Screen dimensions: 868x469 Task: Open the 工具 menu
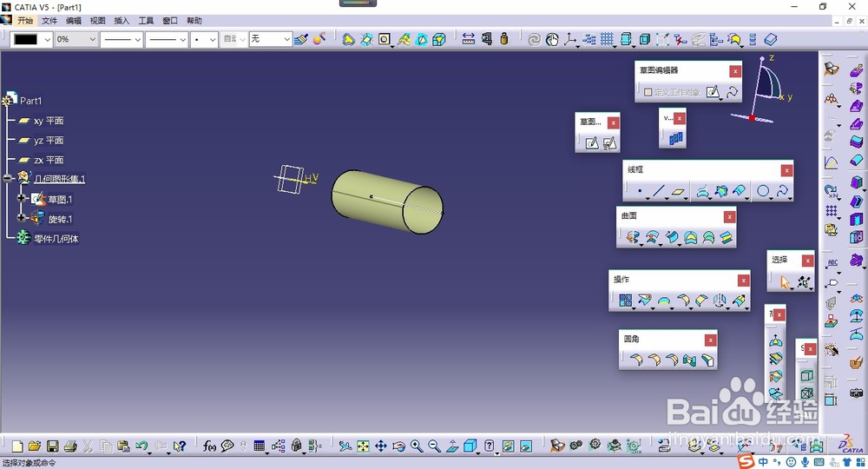[146, 21]
